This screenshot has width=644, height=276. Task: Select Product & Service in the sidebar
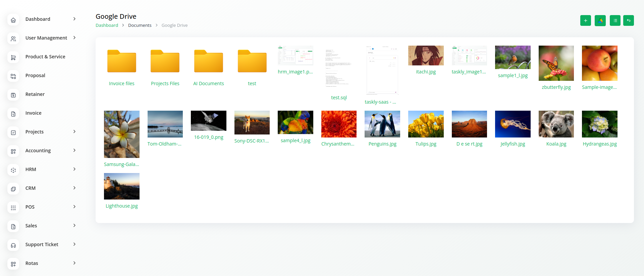pyautogui.click(x=45, y=57)
